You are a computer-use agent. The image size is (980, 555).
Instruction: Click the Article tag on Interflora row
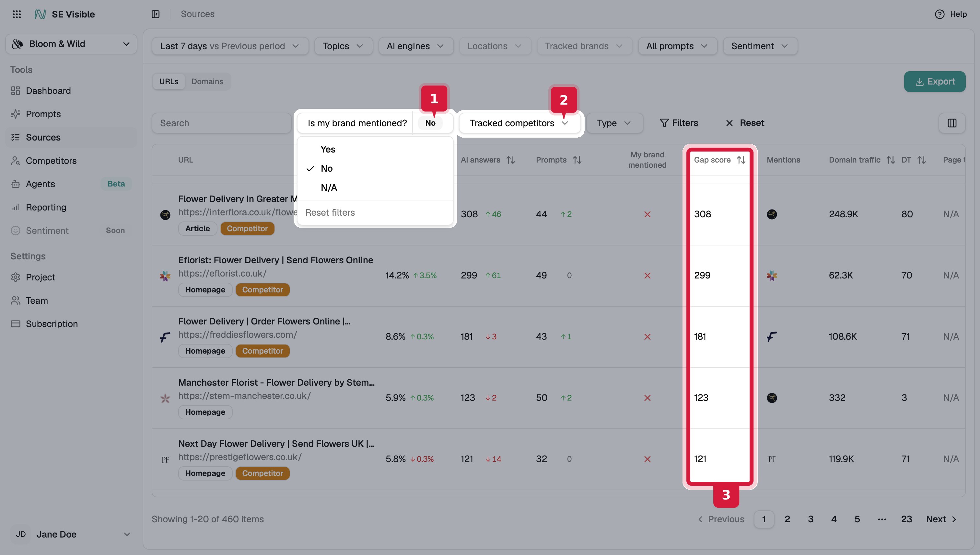pyautogui.click(x=198, y=228)
